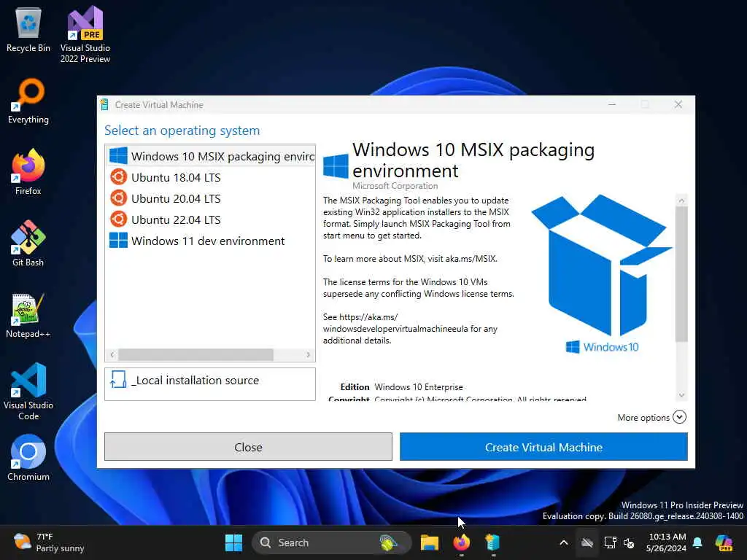The image size is (747, 560).
Task: Open Recycle Bin desktop icon
Action: [x=28, y=29]
